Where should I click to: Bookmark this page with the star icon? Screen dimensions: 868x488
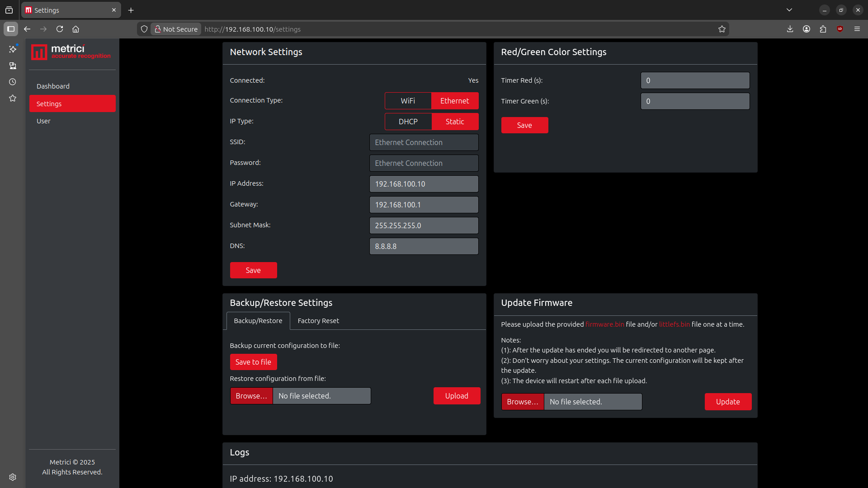722,29
